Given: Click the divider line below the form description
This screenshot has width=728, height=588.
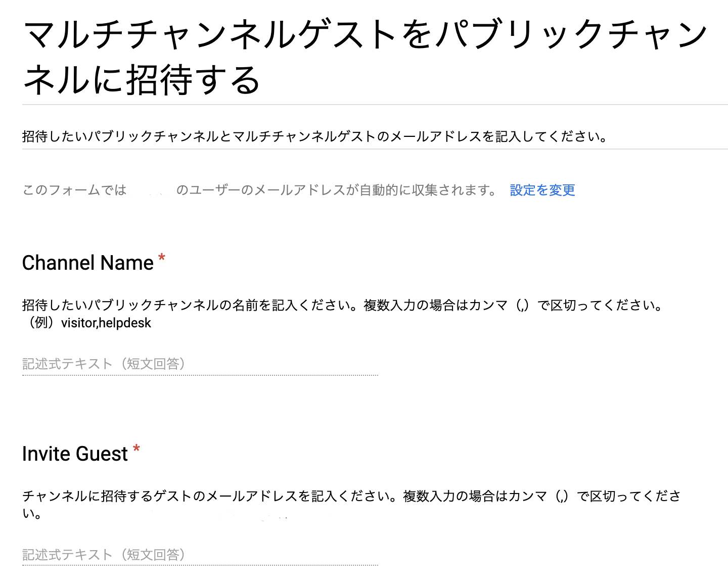Looking at the screenshot, I should point(375,149).
